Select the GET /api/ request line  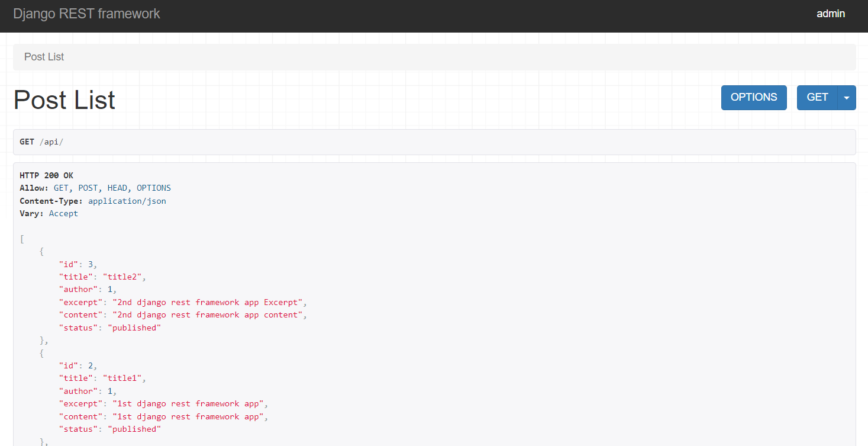pyautogui.click(x=41, y=142)
